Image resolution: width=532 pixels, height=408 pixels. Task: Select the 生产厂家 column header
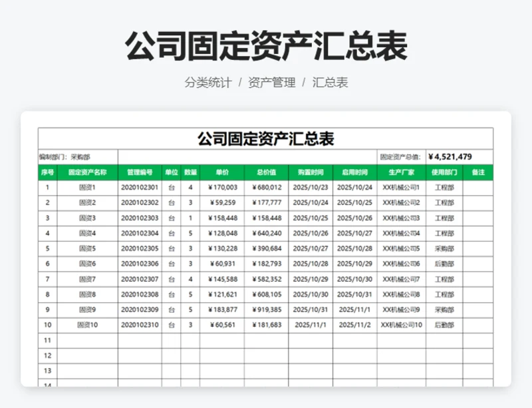pos(402,172)
